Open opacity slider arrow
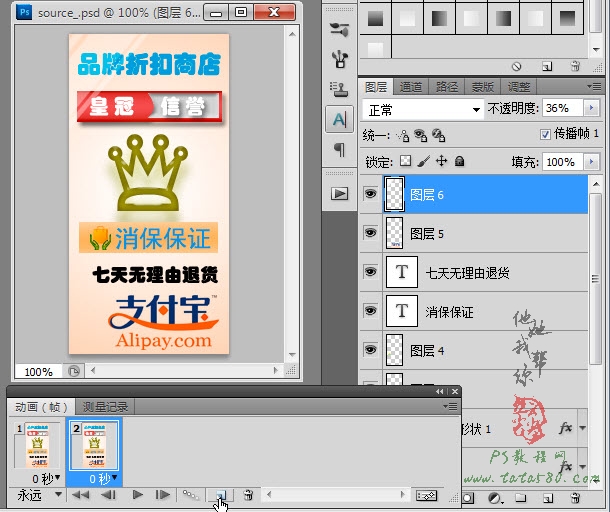610x512 pixels. pos(591,108)
